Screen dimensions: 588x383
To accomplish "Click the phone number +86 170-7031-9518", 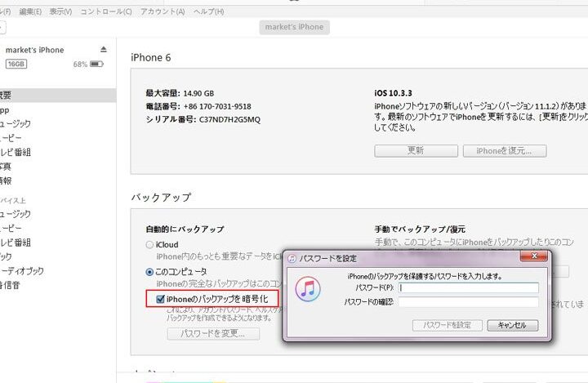I will click(x=217, y=106).
